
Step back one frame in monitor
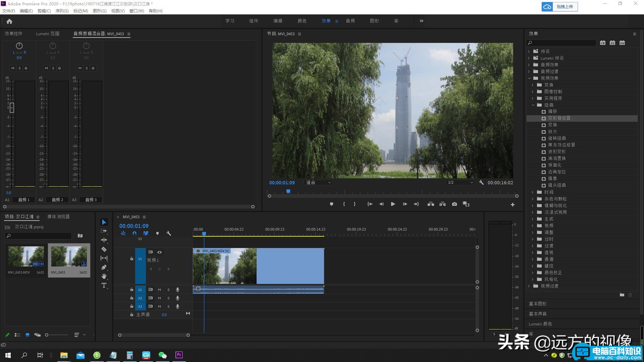point(381,204)
